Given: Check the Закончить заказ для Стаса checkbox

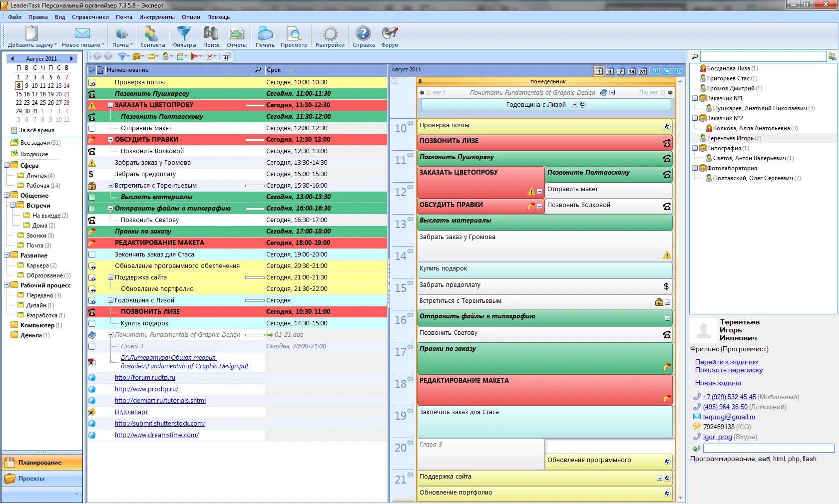Looking at the screenshot, I should pos(92,254).
